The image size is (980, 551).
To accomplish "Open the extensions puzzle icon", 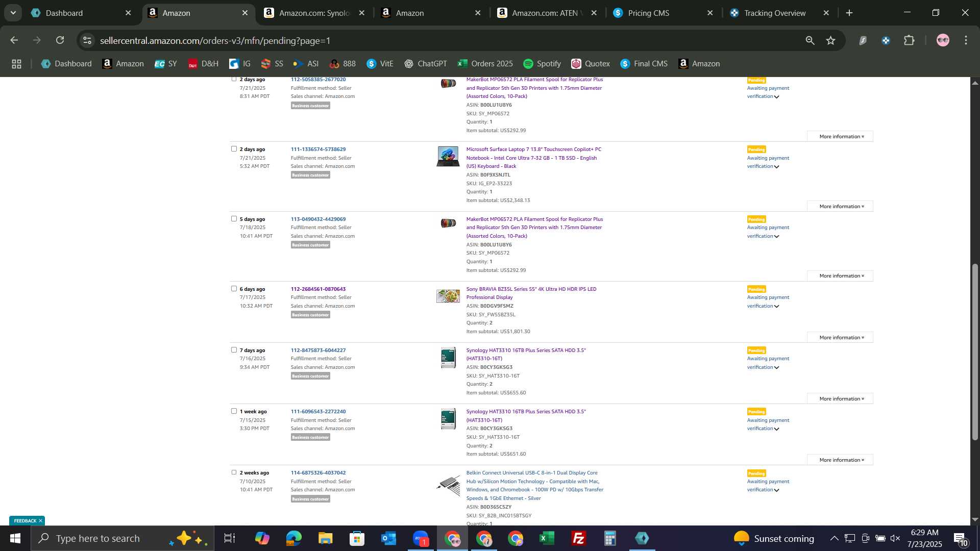I will 909,40.
